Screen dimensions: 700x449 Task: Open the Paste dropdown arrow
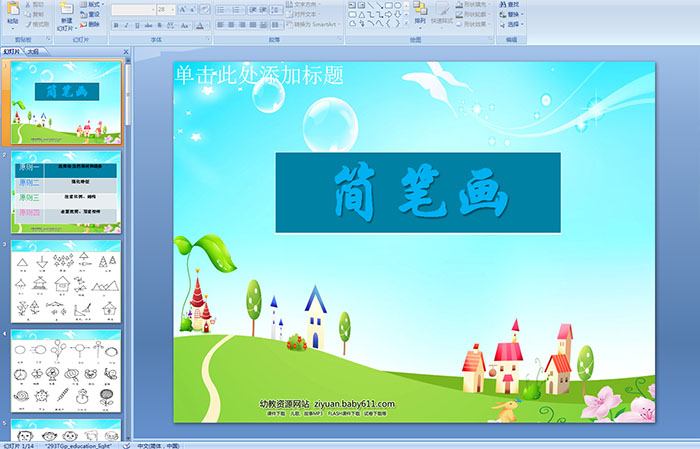coord(13,29)
